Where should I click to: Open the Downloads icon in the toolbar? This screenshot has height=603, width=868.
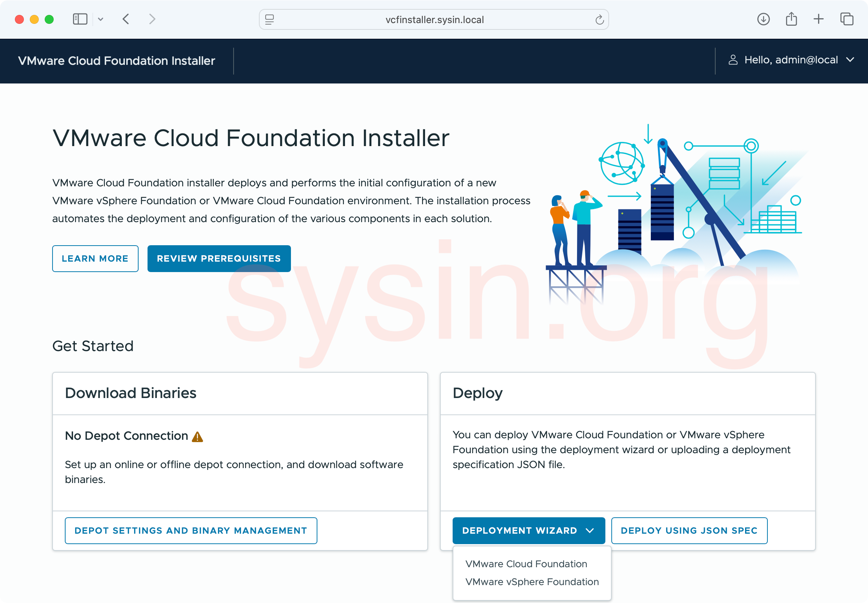coord(763,19)
